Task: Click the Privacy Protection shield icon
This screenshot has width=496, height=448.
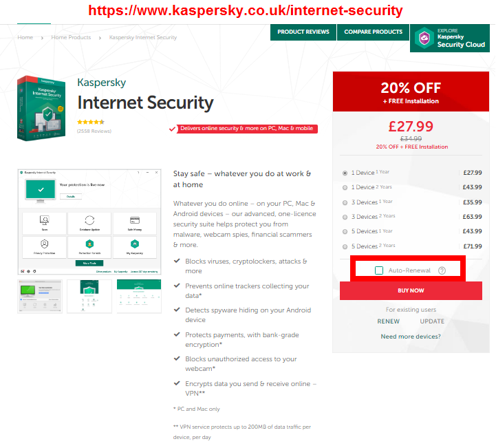Action: (45, 244)
